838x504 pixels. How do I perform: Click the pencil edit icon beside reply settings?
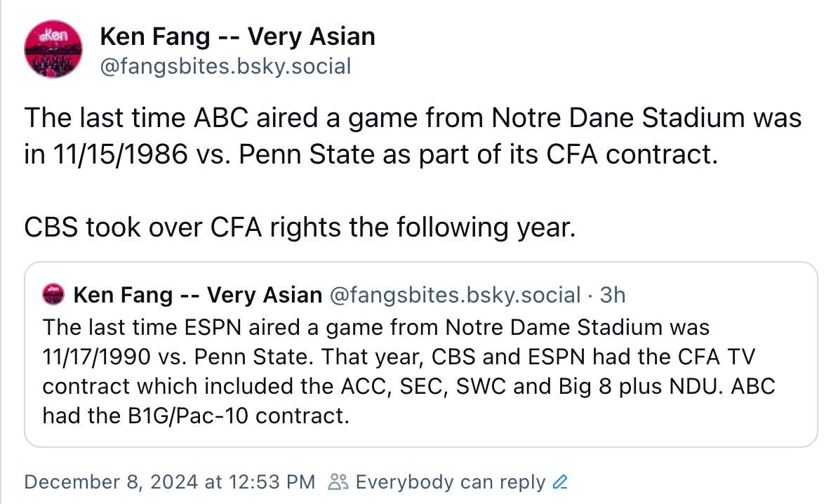point(559,482)
